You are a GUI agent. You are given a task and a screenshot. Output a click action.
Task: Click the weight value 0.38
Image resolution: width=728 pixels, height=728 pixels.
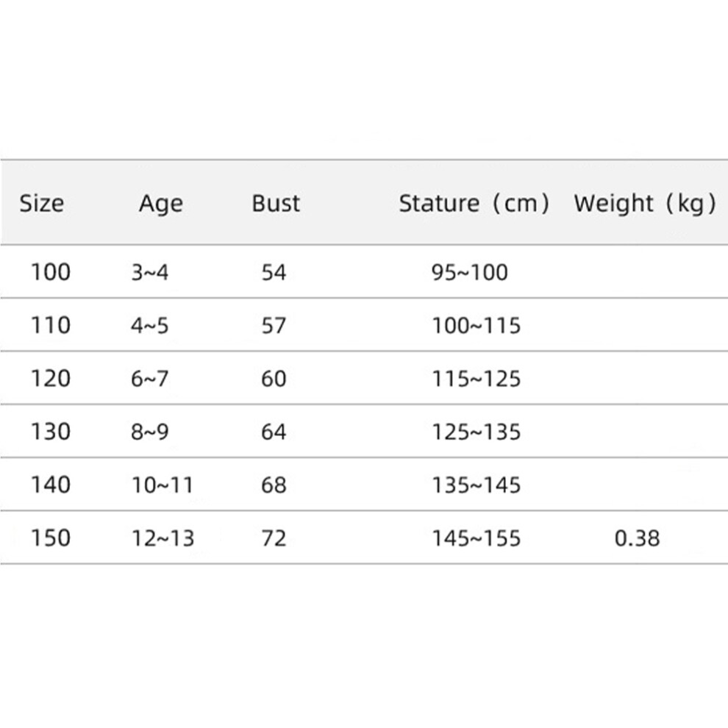point(637,538)
